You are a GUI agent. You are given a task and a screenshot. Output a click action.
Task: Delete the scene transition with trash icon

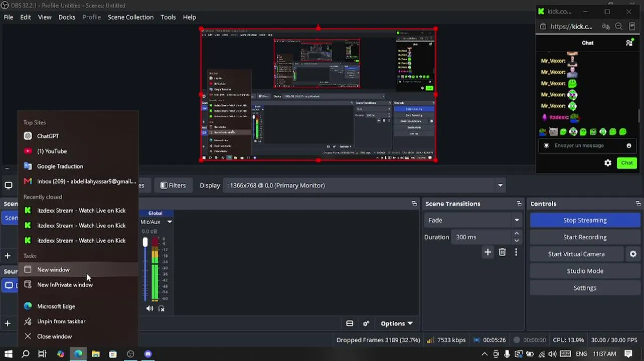tap(502, 252)
